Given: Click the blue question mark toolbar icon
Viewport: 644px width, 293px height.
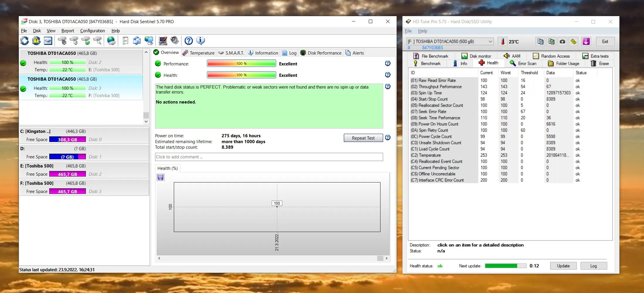Looking at the screenshot, I should pos(188,41).
